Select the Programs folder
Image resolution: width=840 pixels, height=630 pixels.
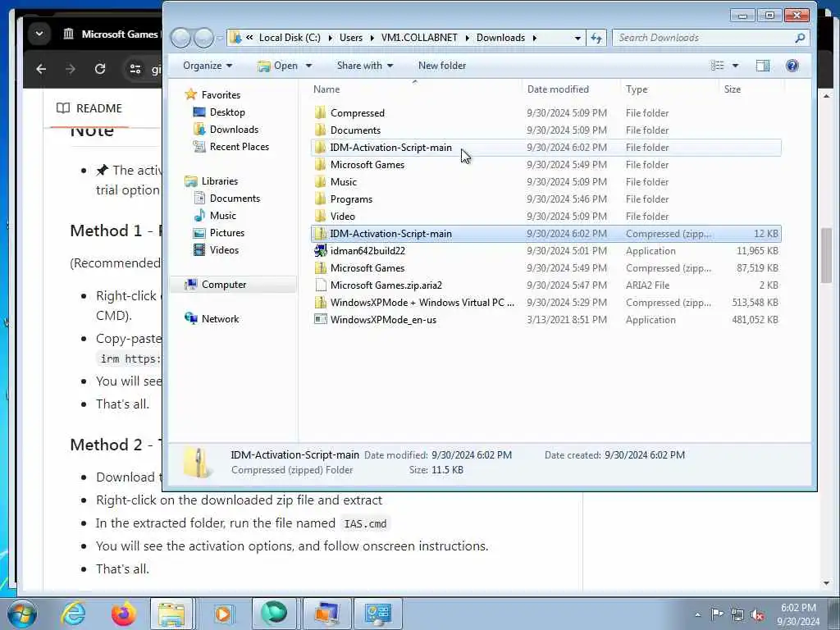tap(546, 199)
